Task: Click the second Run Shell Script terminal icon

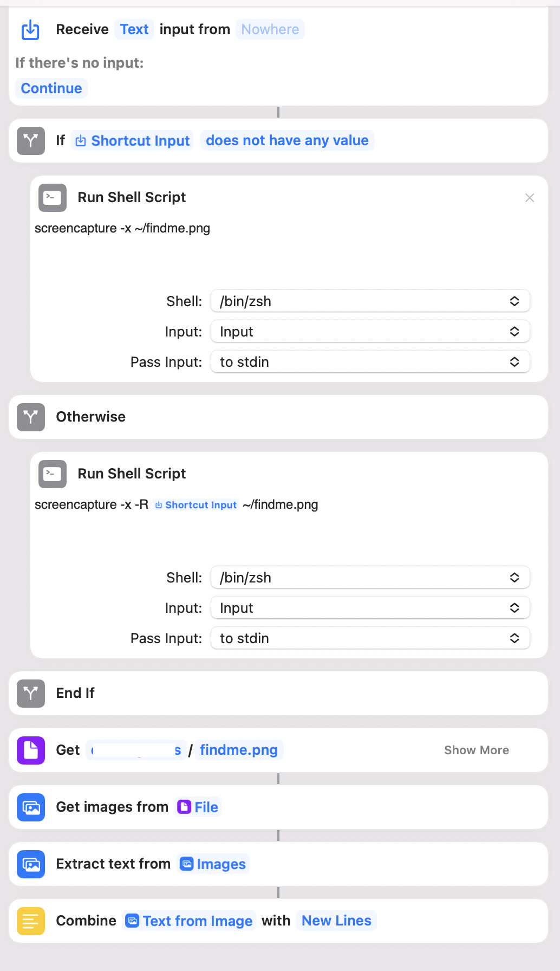Action: (x=53, y=474)
